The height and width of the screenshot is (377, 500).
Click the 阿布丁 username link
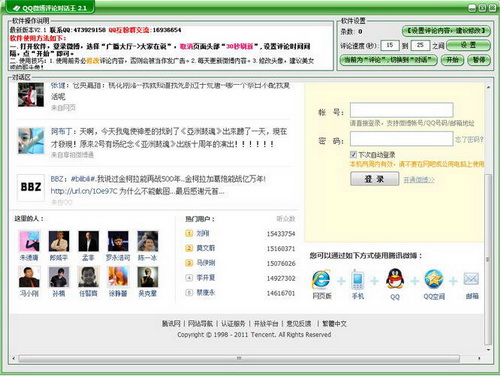(61, 132)
